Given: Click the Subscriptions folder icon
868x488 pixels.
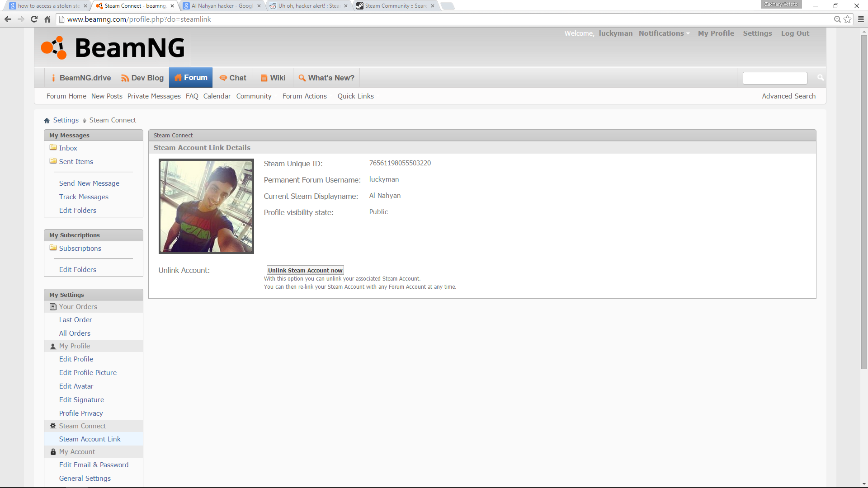Looking at the screenshot, I should pos(53,248).
